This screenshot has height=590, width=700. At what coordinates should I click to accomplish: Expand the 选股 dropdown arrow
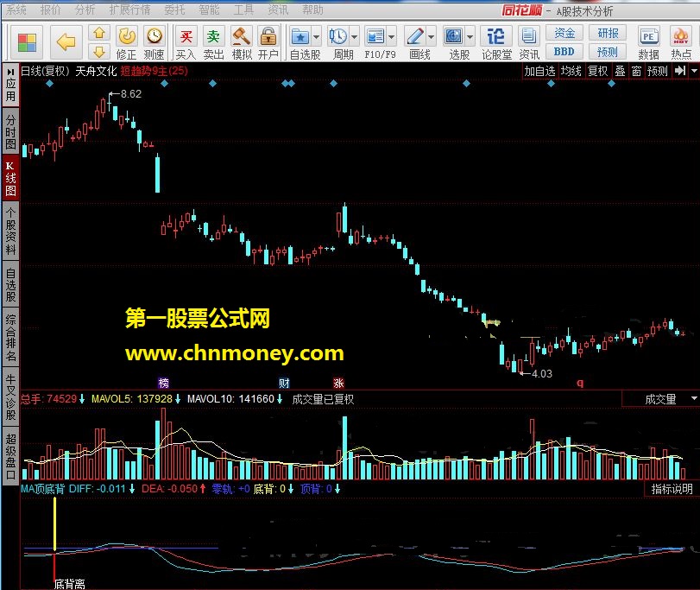tap(470, 37)
